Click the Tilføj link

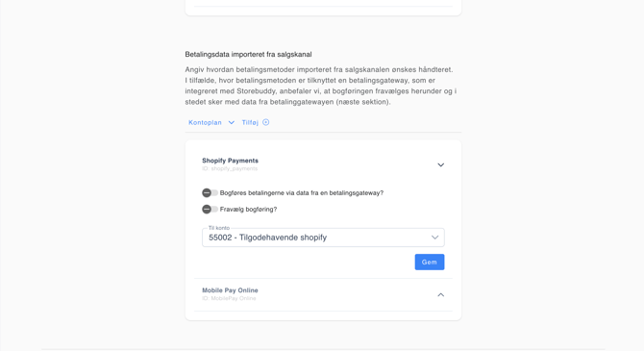[250, 122]
